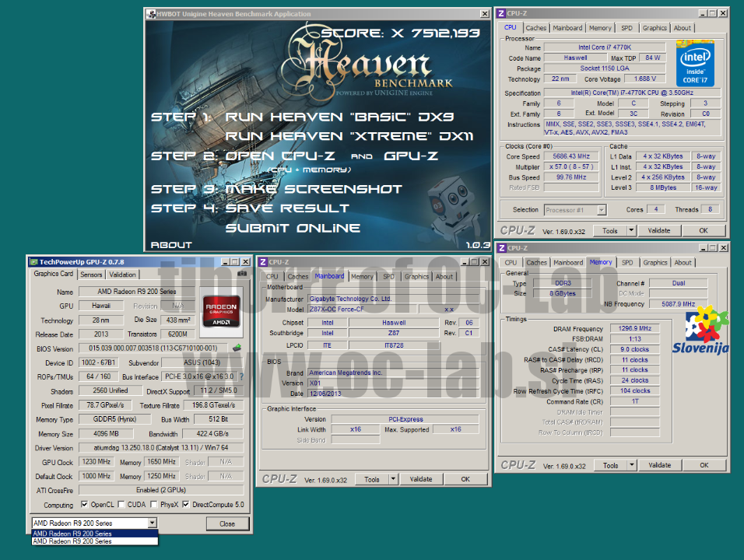Image resolution: width=744 pixels, height=560 pixels.
Task: Open Tools dropdown arrow in CPU-Z Mainboard window
Action: pyautogui.click(x=393, y=479)
